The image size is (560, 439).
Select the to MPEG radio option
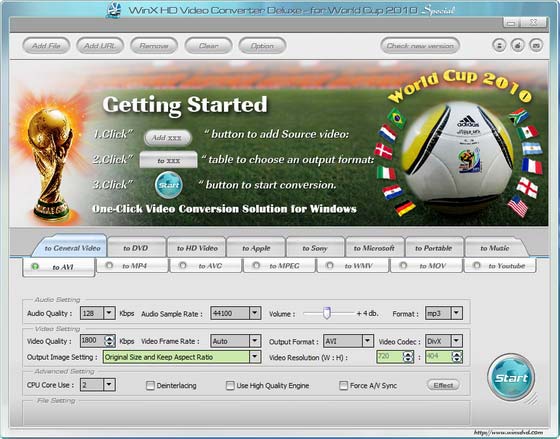click(x=256, y=265)
